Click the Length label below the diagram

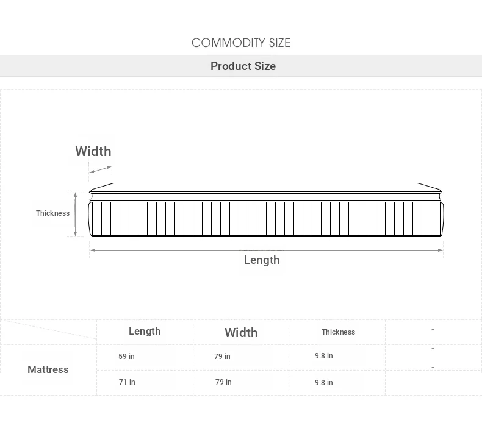click(262, 260)
